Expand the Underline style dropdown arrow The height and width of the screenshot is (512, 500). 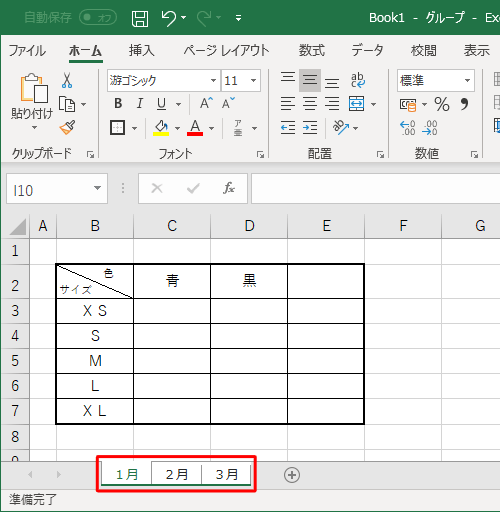pos(179,104)
